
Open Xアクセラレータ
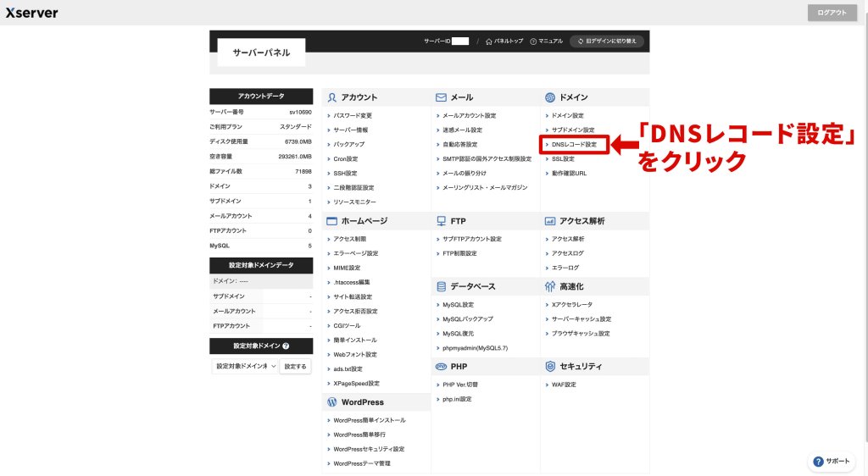click(x=572, y=305)
